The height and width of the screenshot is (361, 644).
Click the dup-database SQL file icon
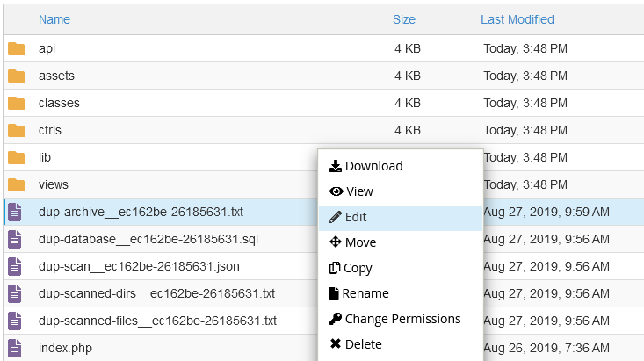(16, 240)
